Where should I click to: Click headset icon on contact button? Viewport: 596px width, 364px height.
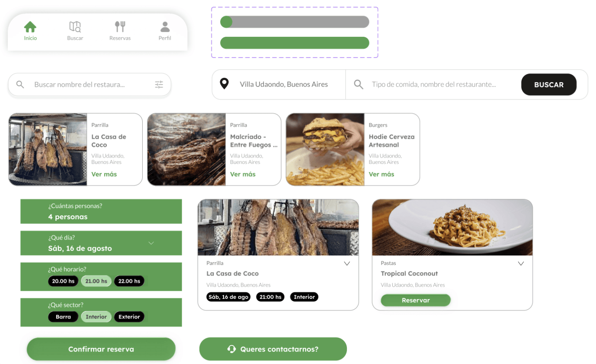pos(231,349)
